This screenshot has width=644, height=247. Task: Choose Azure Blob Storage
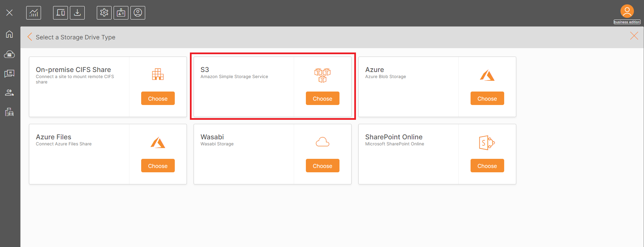pyautogui.click(x=487, y=98)
